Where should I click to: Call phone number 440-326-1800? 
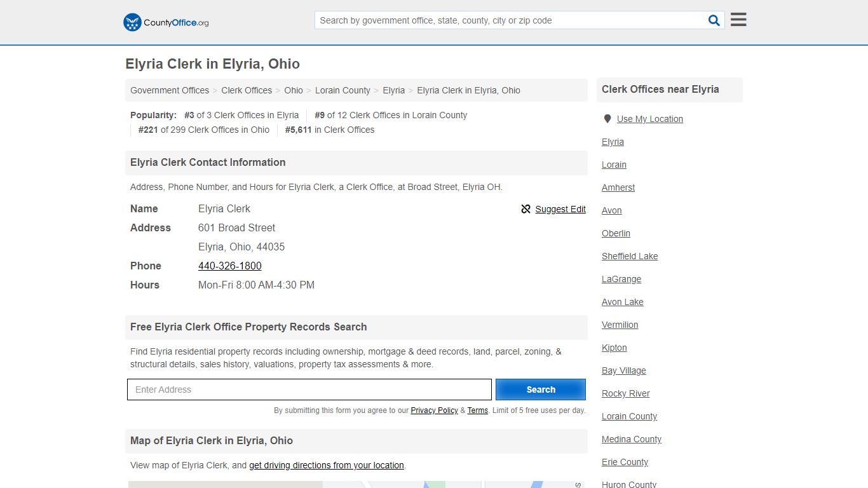[230, 266]
